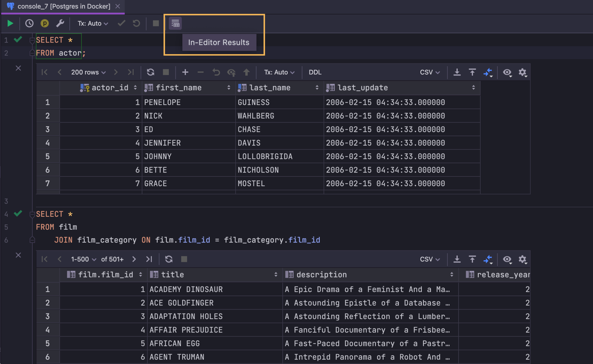
Task: Toggle the eye view options in film grid
Action: coord(507,259)
